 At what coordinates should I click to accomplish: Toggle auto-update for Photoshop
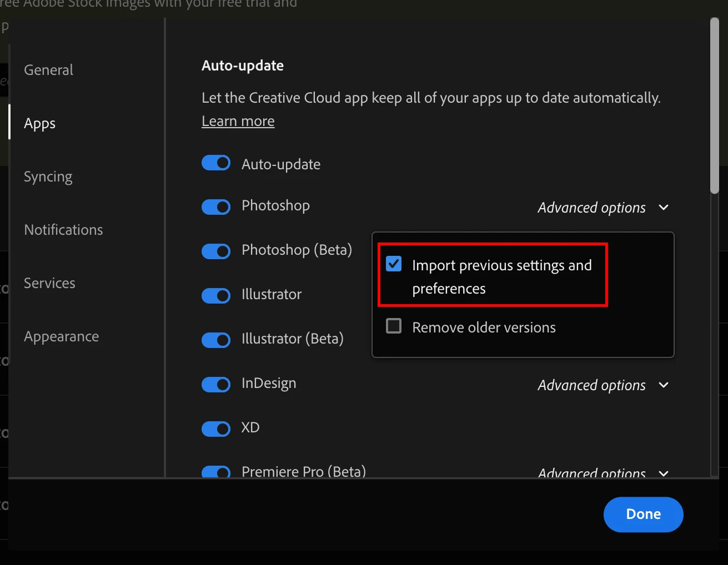coord(216,207)
